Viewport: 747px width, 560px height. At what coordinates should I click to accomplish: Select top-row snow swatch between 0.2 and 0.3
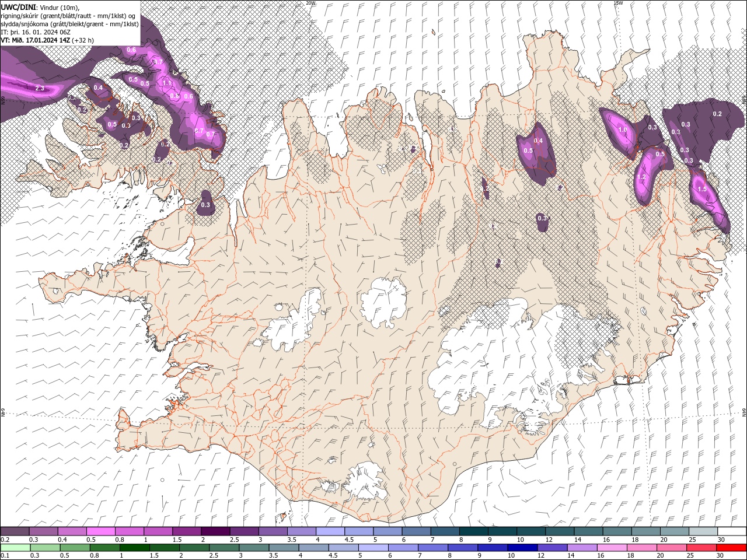tap(15, 531)
